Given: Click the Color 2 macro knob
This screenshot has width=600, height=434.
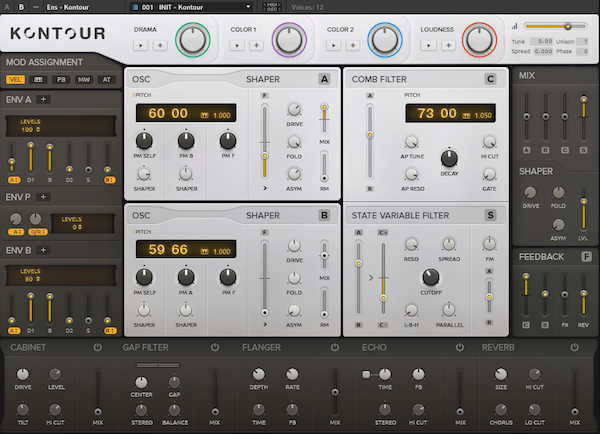Looking at the screenshot, I should click(385, 40).
